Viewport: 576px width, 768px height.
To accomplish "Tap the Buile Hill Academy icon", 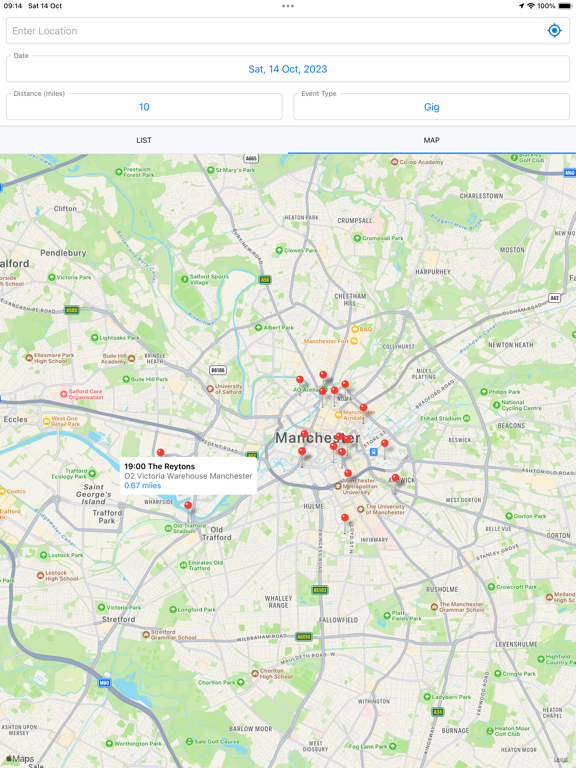I will click(x=131, y=359).
